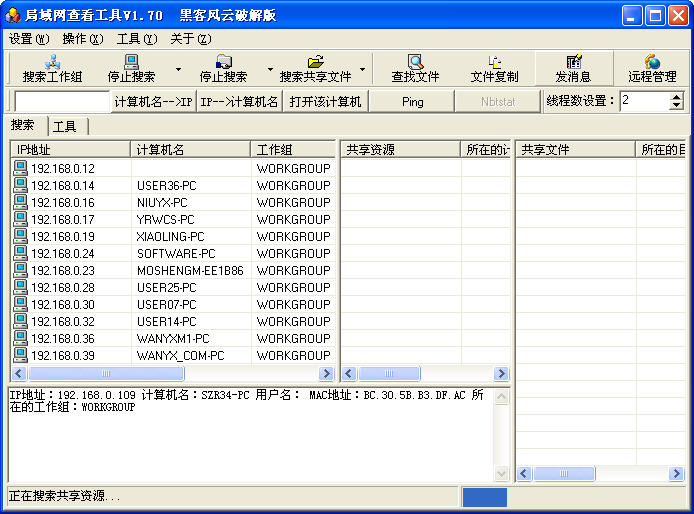The height and width of the screenshot is (514, 694).
Task: Select computer icon for 192.168.0.24
Action: click(20, 253)
